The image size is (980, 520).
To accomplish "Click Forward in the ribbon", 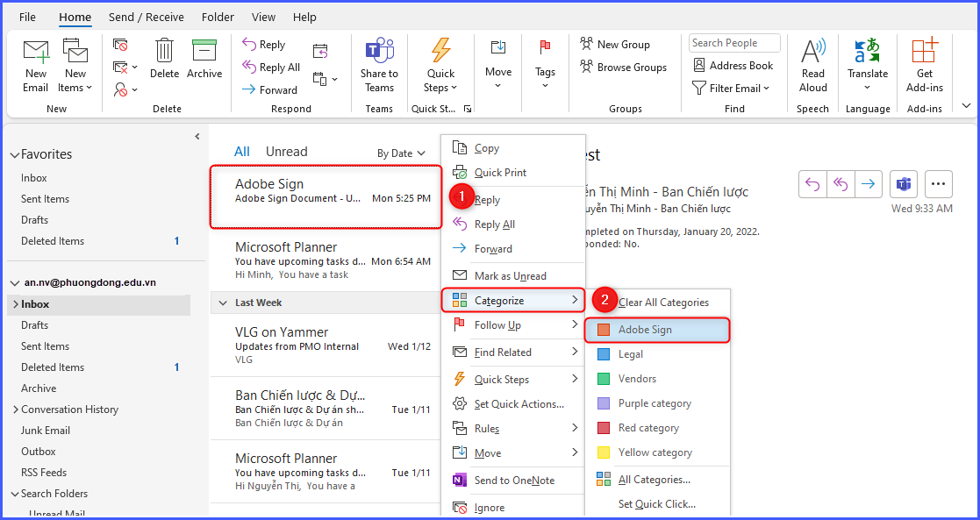I will 269,89.
